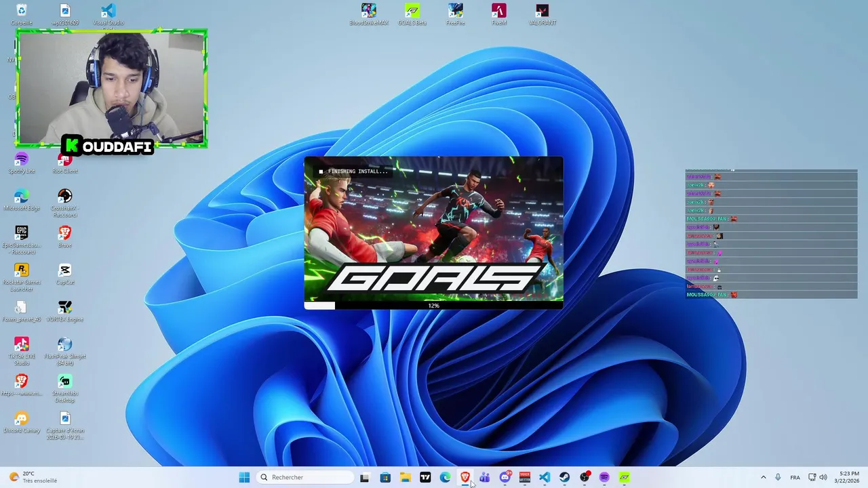
Task: Open Discord Canary desktop shortcut
Action: coord(21,423)
